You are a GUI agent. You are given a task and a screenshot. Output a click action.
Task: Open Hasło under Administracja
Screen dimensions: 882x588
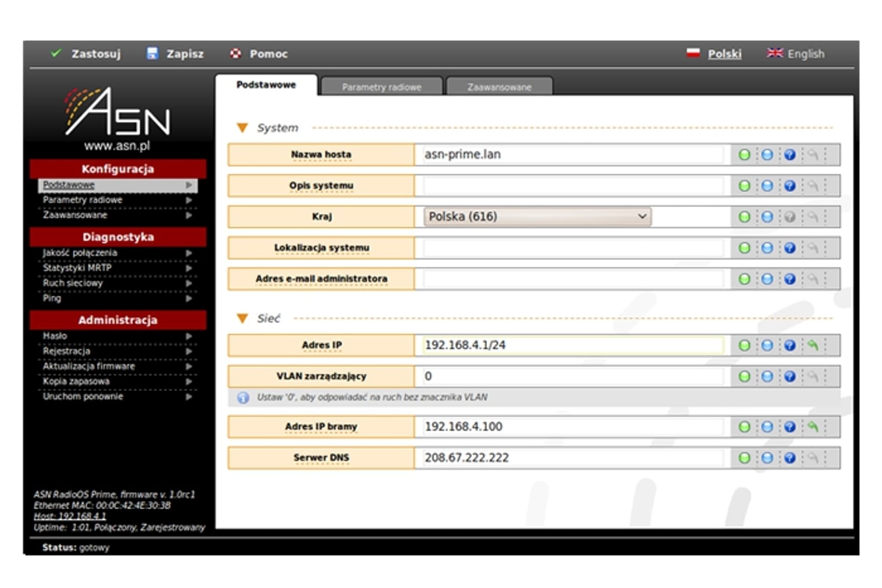click(x=118, y=336)
